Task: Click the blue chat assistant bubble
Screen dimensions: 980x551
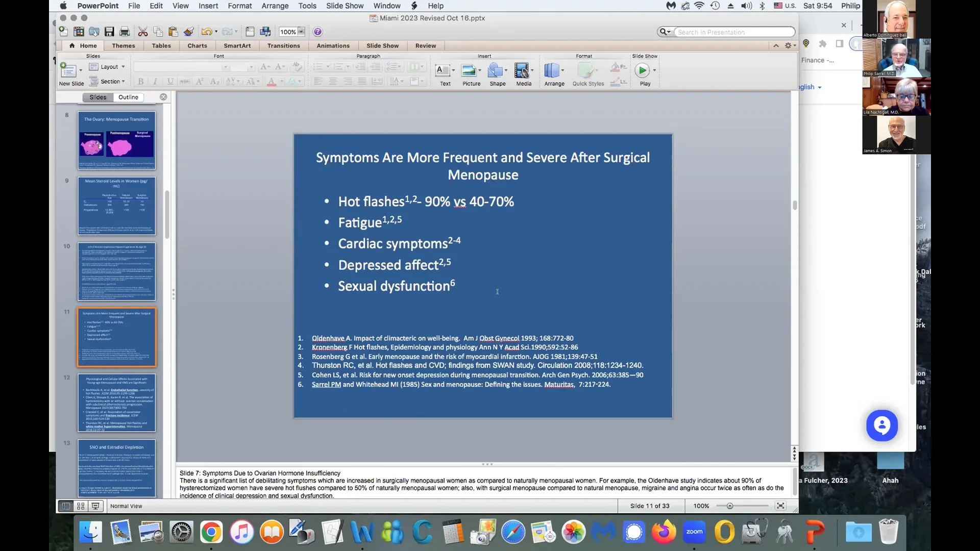Action: pyautogui.click(x=881, y=425)
